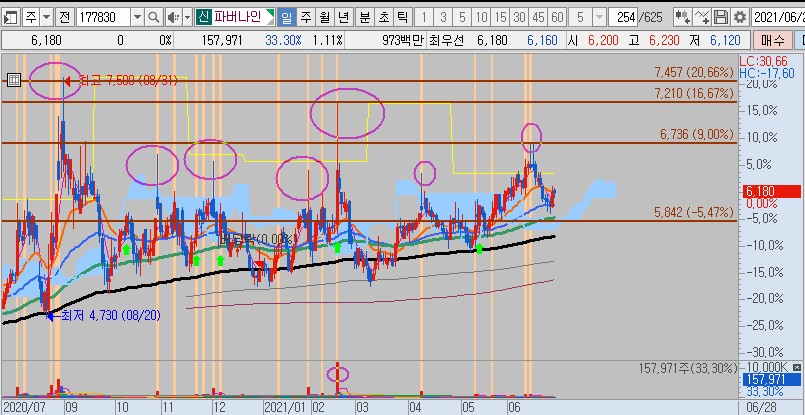This screenshot has height=415, width=805.
Task: Click the high price value 6,230
Action: click(x=664, y=40)
